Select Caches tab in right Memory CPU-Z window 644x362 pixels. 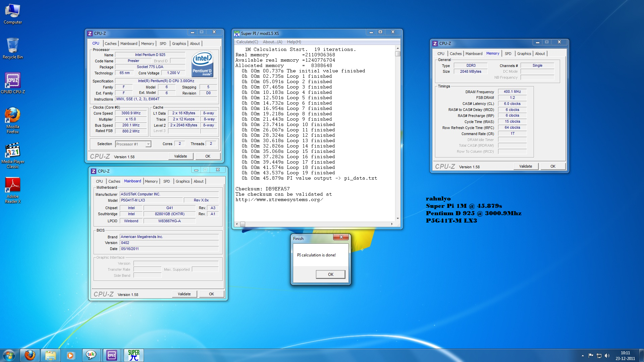coord(455,54)
